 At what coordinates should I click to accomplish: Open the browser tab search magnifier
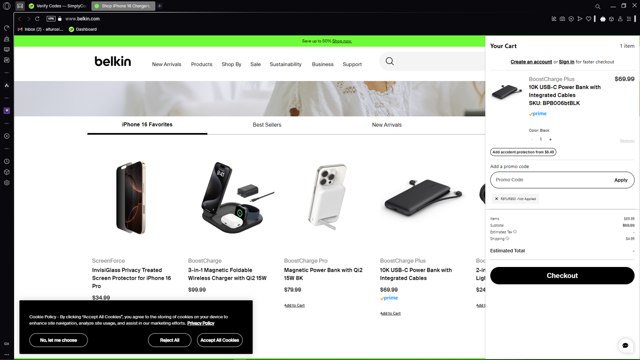click(x=598, y=6)
